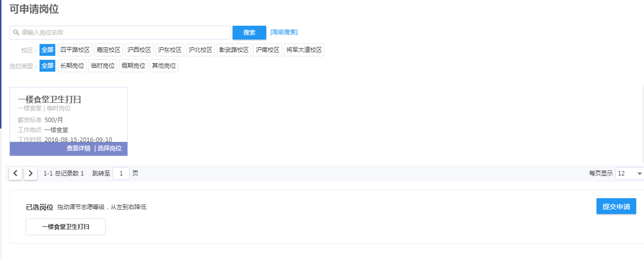Select the 将军大道校区 campus filter

304,50
